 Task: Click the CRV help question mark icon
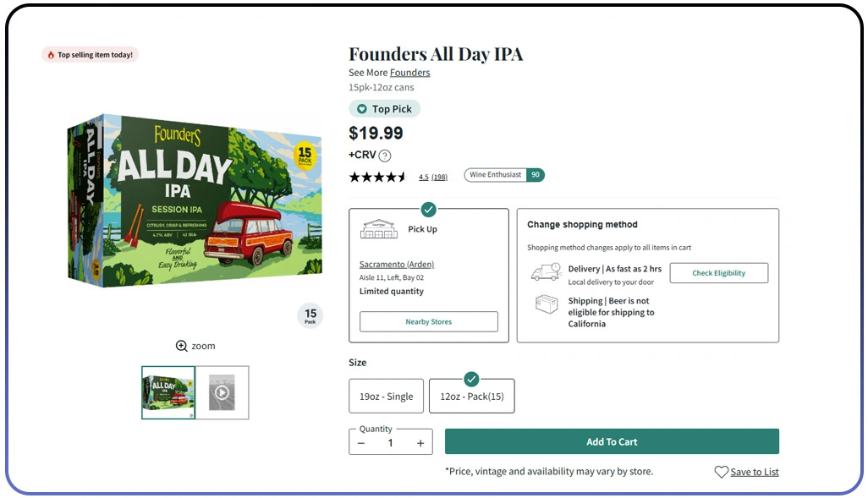[x=385, y=156]
